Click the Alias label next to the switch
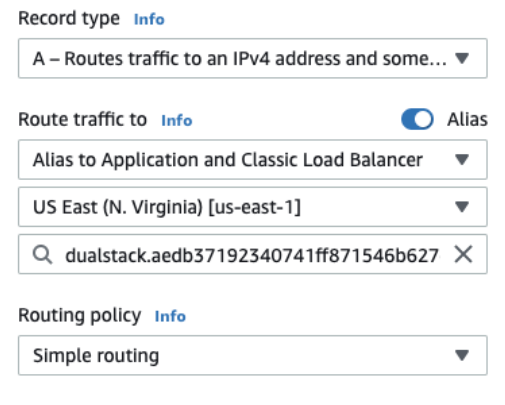The width and height of the screenshot is (505, 405). click(x=467, y=119)
